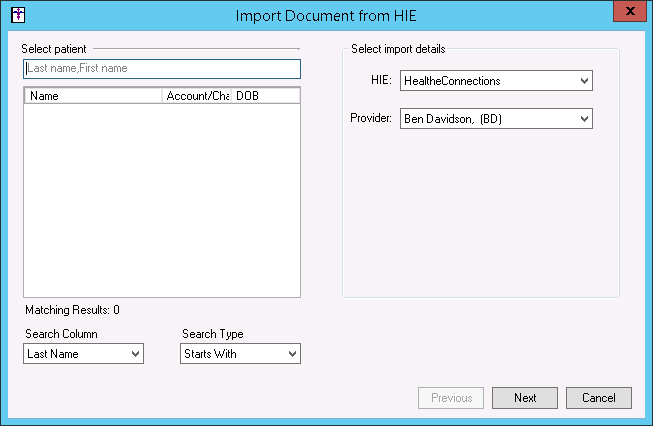
Task: Close the Import Document from HIE dialog
Action: pos(630,11)
